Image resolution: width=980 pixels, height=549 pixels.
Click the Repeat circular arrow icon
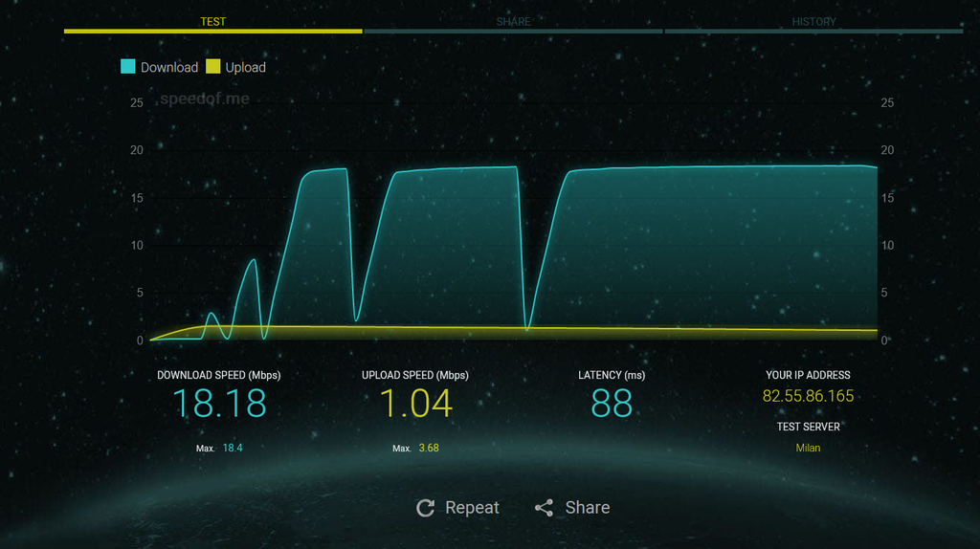[x=426, y=508]
